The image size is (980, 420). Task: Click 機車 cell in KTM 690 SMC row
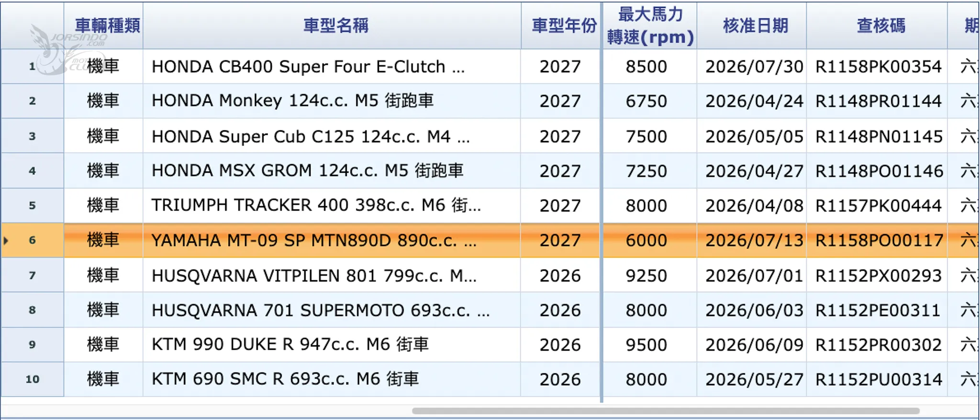click(x=103, y=379)
